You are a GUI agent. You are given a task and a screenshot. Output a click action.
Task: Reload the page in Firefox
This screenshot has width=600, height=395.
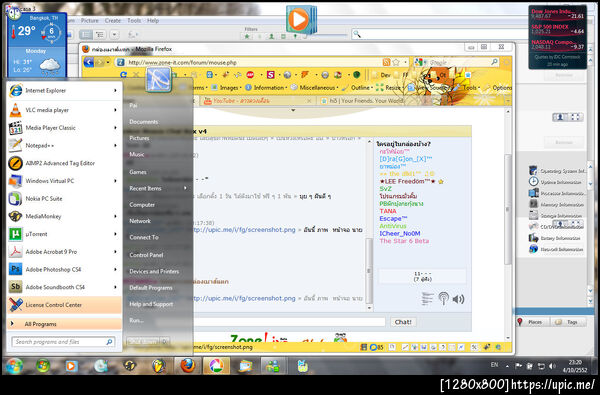point(123,74)
